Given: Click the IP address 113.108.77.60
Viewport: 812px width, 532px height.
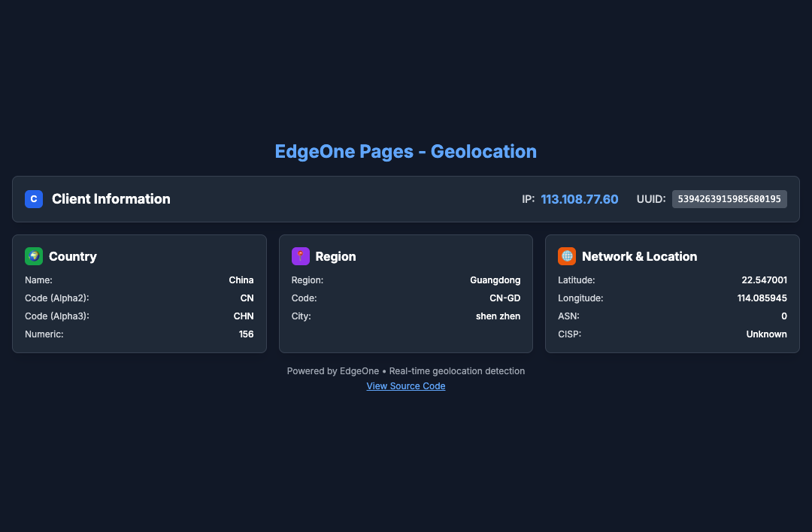Looking at the screenshot, I should [580, 199].
